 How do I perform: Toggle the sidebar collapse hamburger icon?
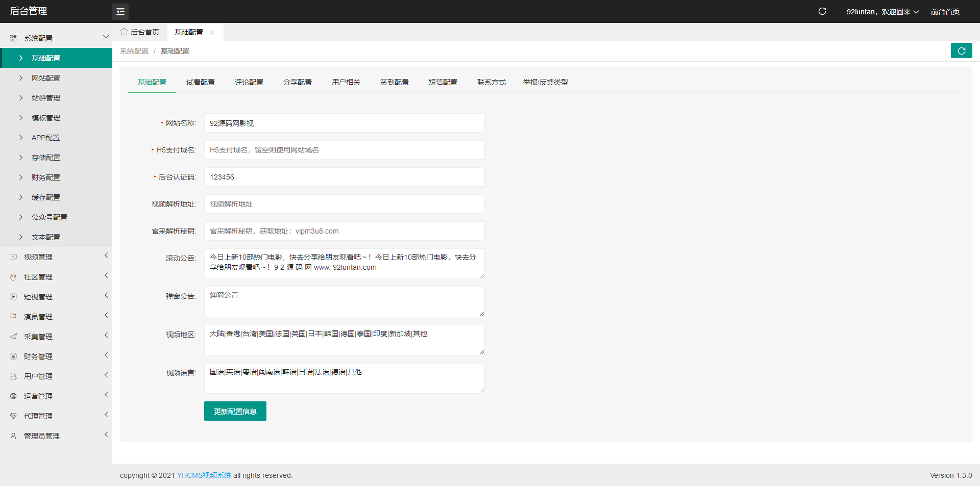click(x=120, y=11)
